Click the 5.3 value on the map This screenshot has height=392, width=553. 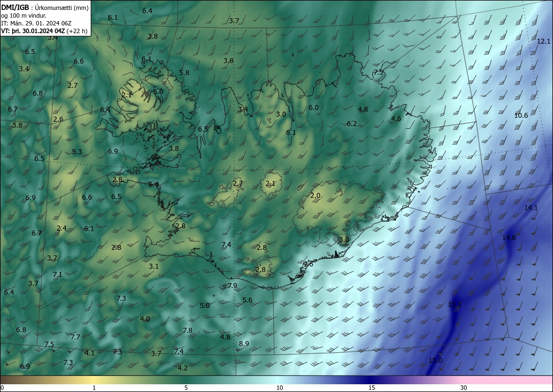pos(77,152)
